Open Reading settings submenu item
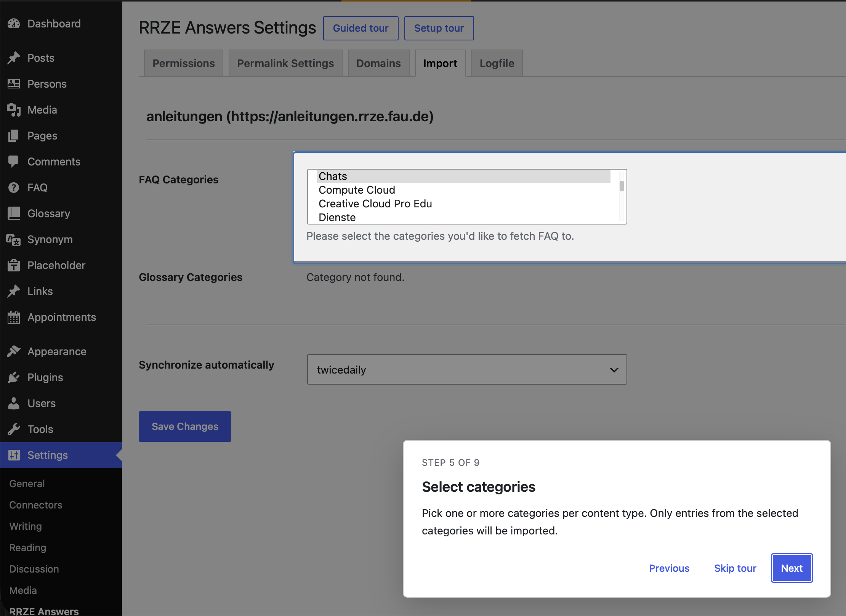 pyautogui.click(x=28, y=547)
